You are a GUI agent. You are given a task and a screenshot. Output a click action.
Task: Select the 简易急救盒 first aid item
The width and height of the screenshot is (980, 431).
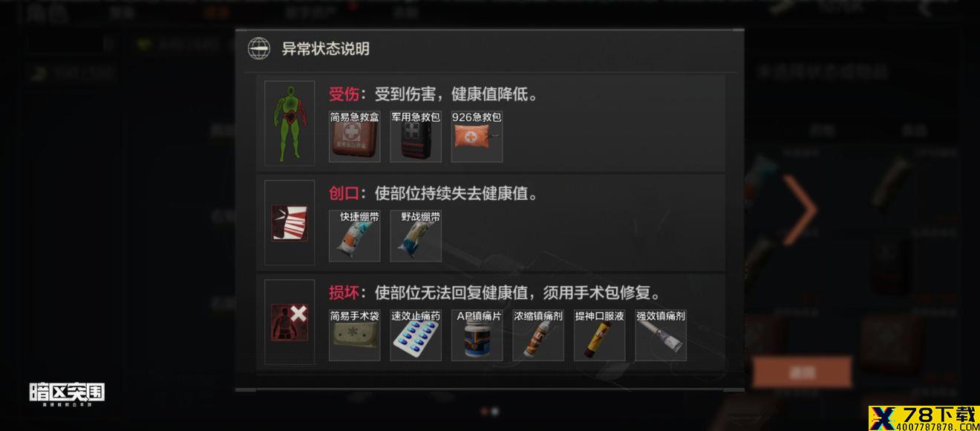pyautogui.click(x=355, y=136)
